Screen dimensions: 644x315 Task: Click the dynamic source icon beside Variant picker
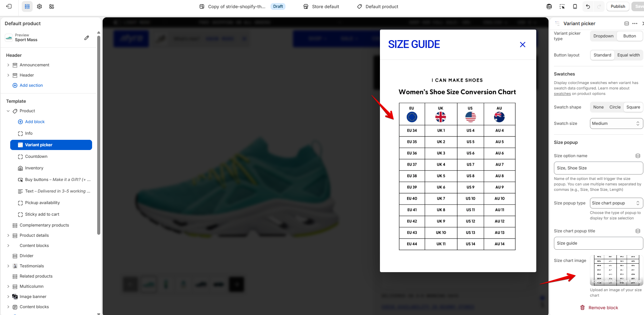[x=627, y=23]
